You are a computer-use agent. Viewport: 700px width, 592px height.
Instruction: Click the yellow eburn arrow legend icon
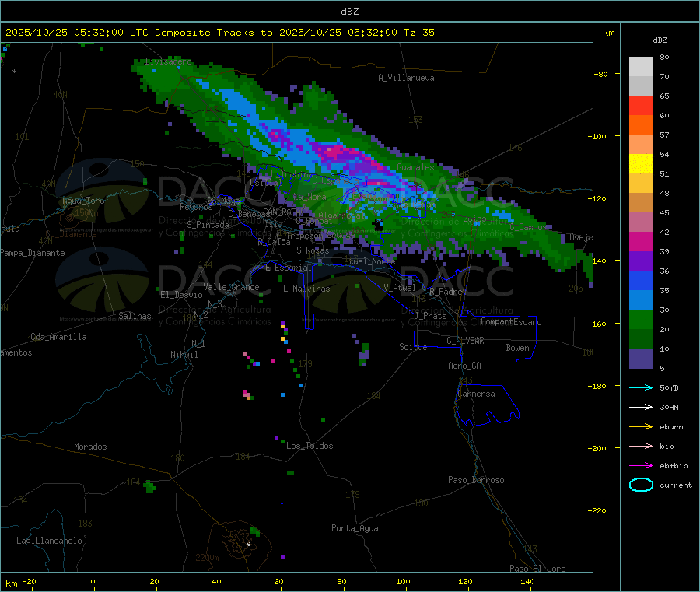point(641,426)
